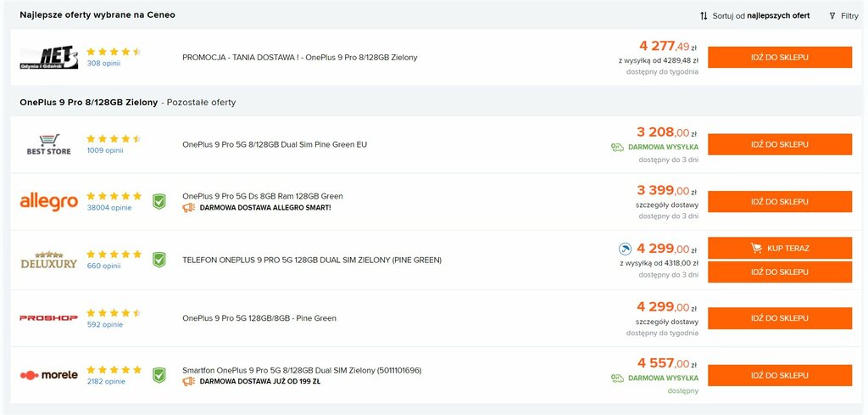Click price 3 399,00 zł
Viewport: 868px width, 415px height.
pos(666,191)
